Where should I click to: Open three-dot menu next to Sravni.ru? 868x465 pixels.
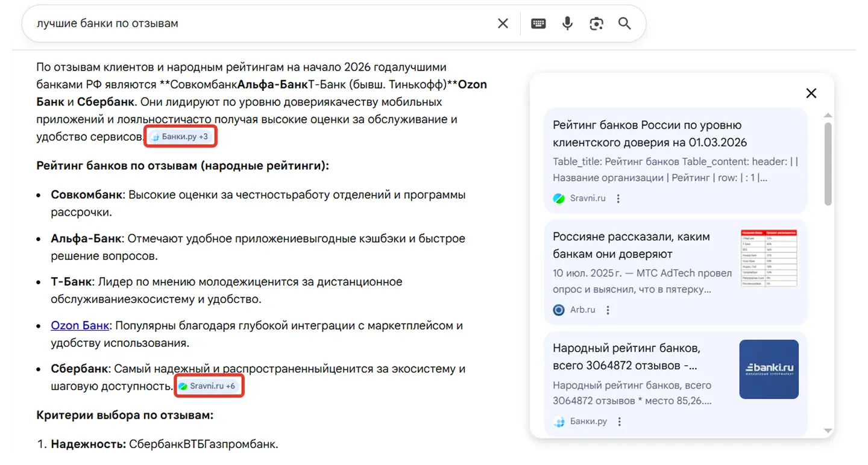618,198
